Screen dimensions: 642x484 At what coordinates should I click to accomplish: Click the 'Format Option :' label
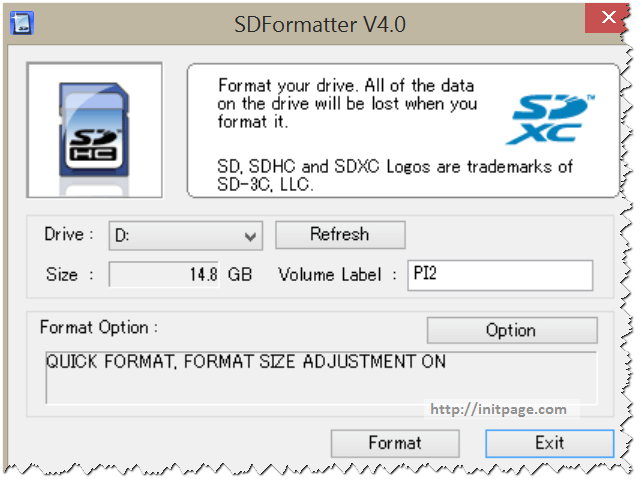pyautogui.click(x=99, y=328)
